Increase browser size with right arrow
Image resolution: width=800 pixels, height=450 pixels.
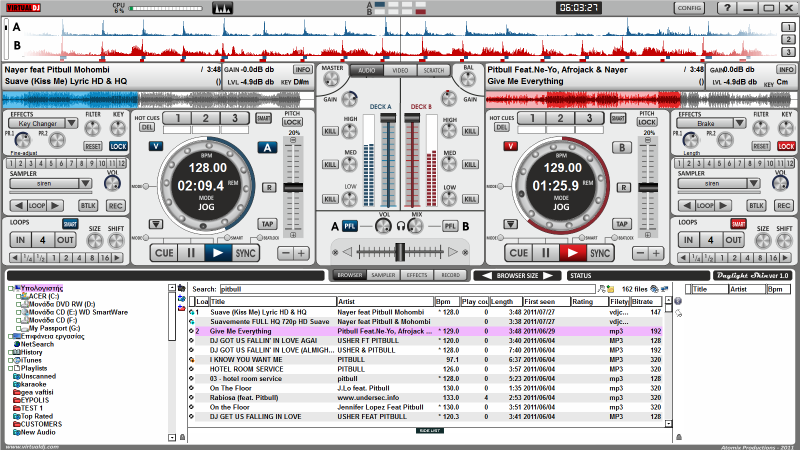[x=548, y=276]
